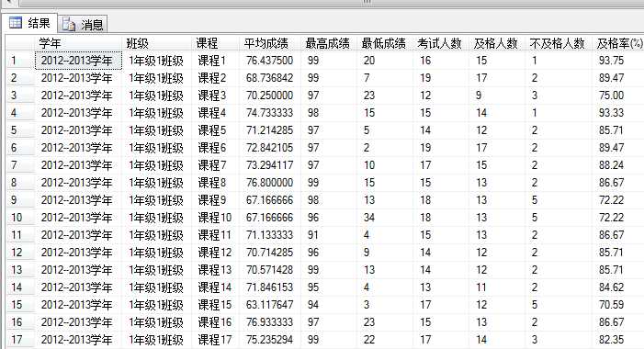The height and width of the screenshot is (349, 644).
Task: Click the 考试人数 column header
Action: point(441,43)
